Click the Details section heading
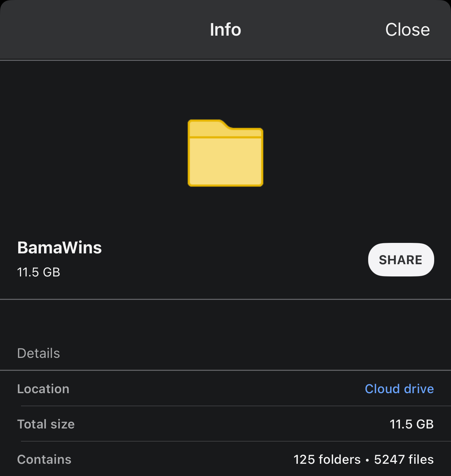This screenshot has height=476, width=451. pos(38,353)
